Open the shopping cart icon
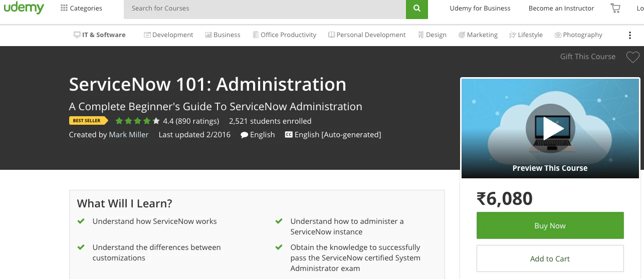 pyautogui.click(x=615, y=8)
